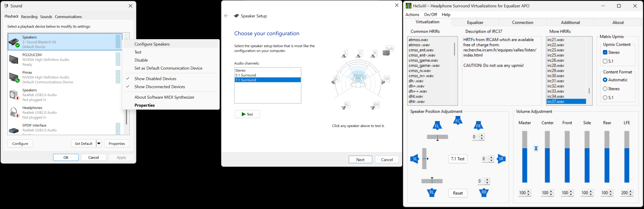
Task: Toggle Show Disabled Devices in context menu
Action: click(171, 79)
